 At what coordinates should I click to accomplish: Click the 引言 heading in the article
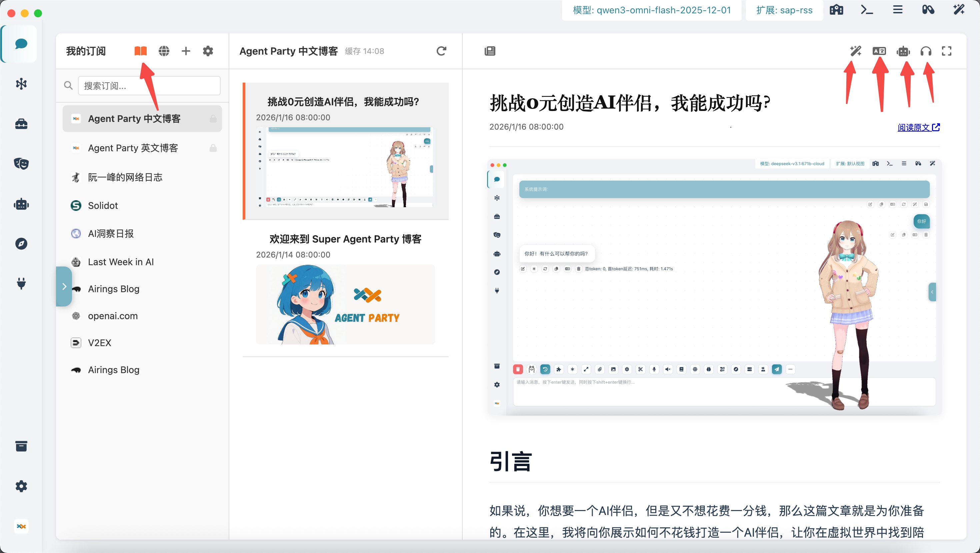pos(510,461)
